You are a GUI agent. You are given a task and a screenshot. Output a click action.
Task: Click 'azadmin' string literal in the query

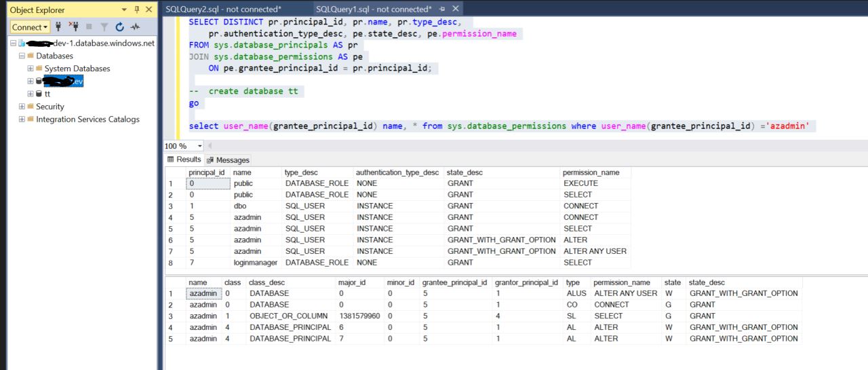[787, 126]
